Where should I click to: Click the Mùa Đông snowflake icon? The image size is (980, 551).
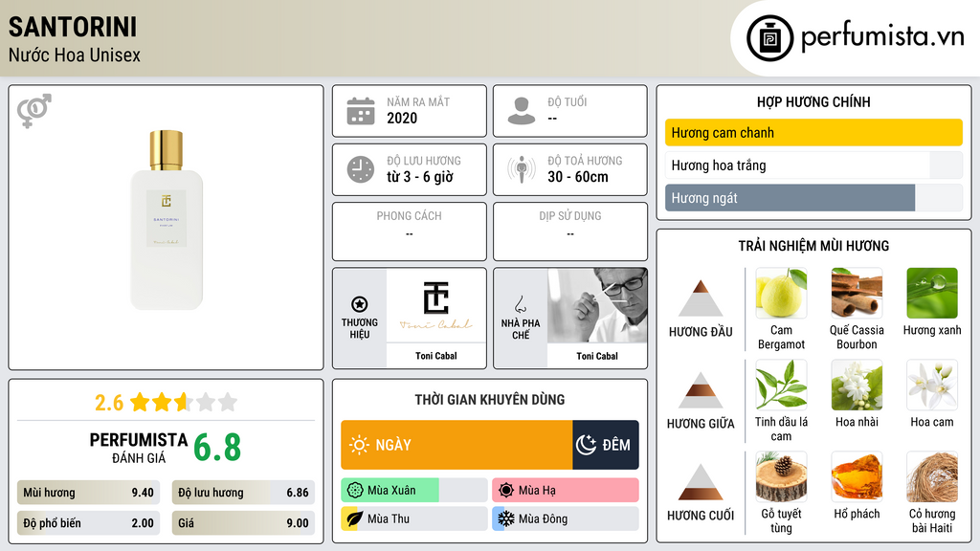(505, 518)
